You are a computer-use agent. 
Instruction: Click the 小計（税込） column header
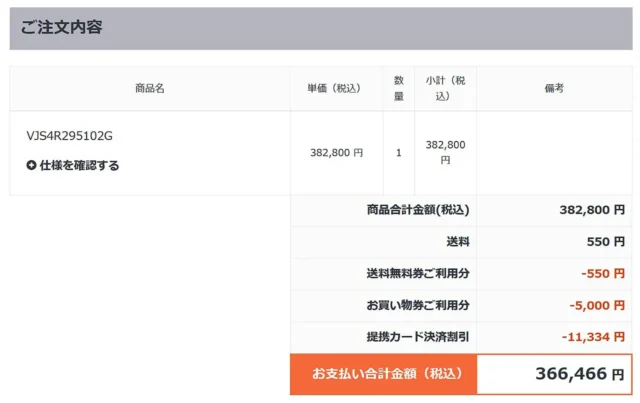click(x=445, y=89)
